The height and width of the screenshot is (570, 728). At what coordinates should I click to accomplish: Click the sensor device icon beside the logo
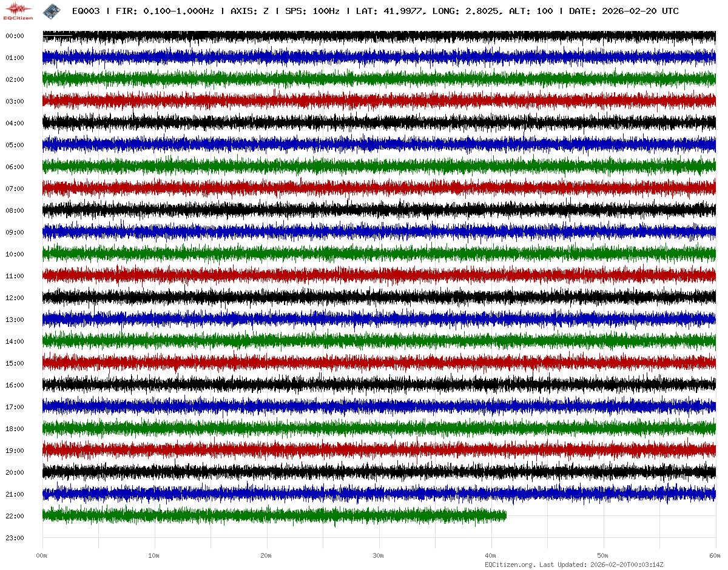tap(51, 11)
